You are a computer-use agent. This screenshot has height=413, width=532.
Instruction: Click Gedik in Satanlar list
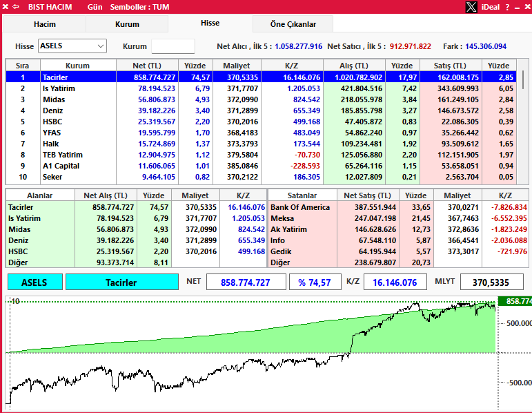point(281,251)
